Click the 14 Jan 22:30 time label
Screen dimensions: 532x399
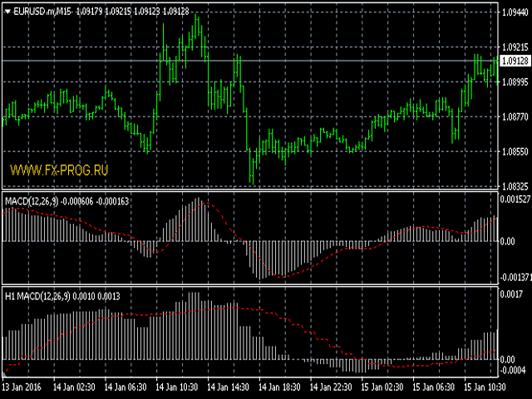click(331, 388)
